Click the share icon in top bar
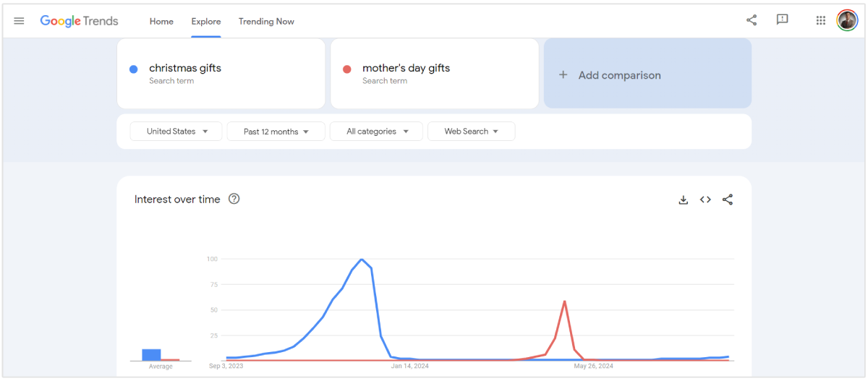Screen dimensions: 868x381 click(752, 20)
